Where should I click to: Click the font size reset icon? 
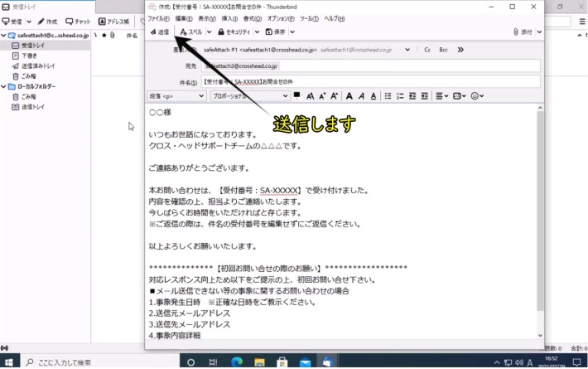point(310,96)
